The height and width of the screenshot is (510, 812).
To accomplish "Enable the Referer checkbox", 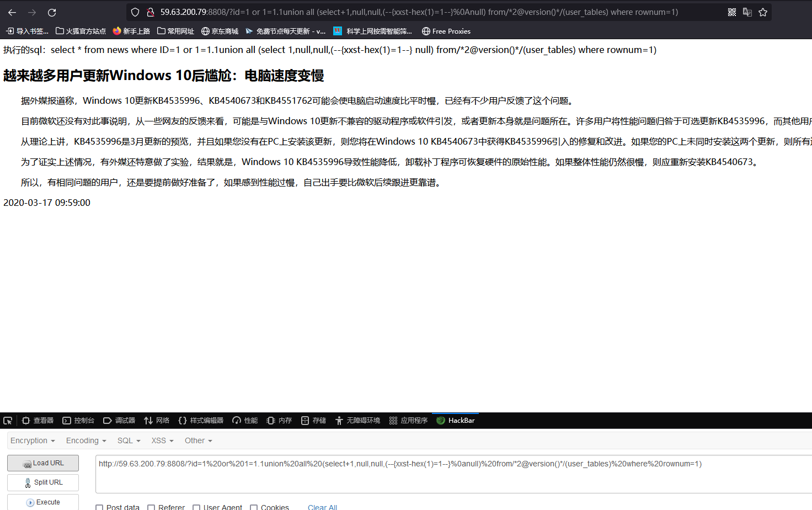I will pyautogui.click(x=151, y=507).
